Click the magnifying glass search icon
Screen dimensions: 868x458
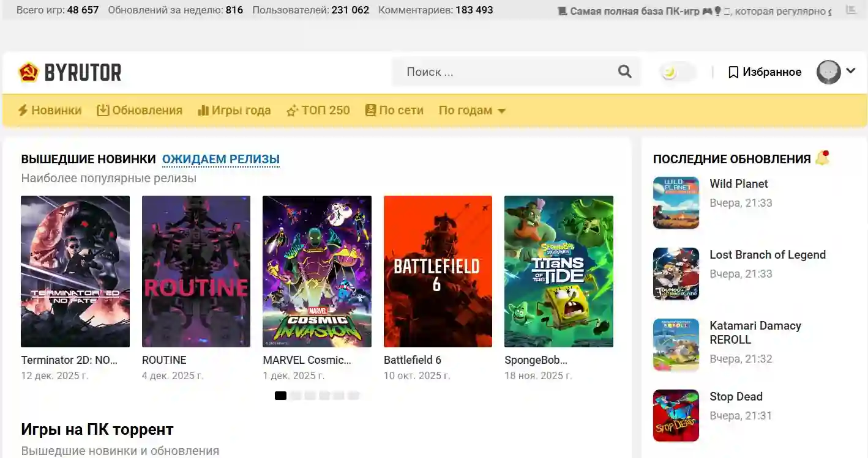tap(624, 72)
